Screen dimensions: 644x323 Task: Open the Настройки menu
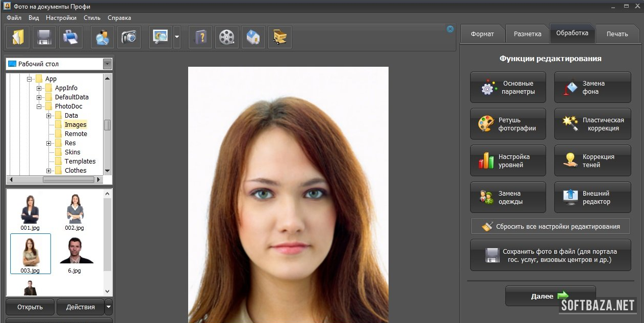[x=61, y=18]
